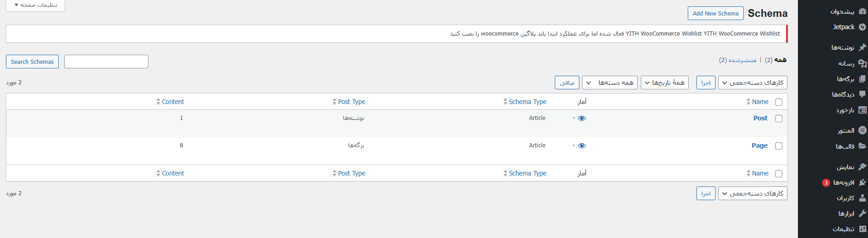
Task: Click the المنتور Elementor icon
Action: 862,130
